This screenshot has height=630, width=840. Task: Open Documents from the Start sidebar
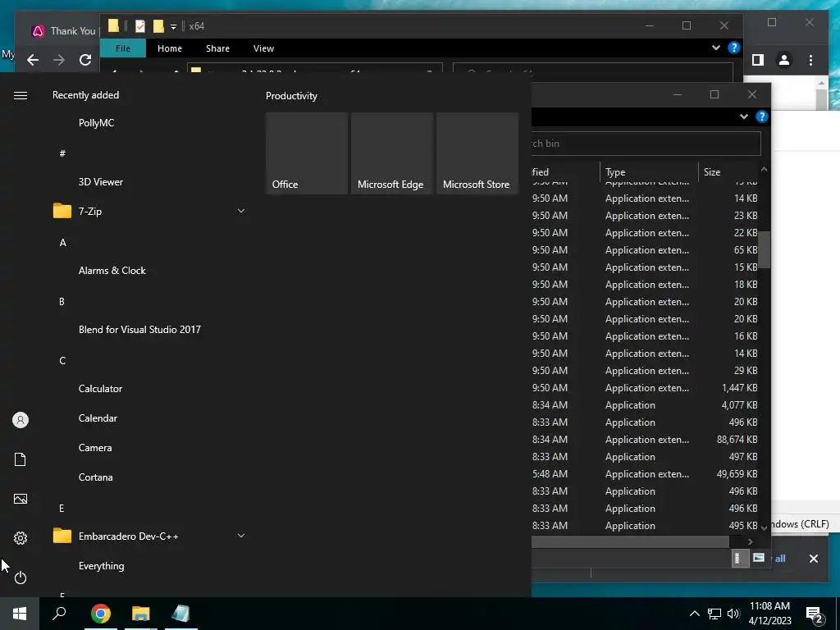click(21, 459)
